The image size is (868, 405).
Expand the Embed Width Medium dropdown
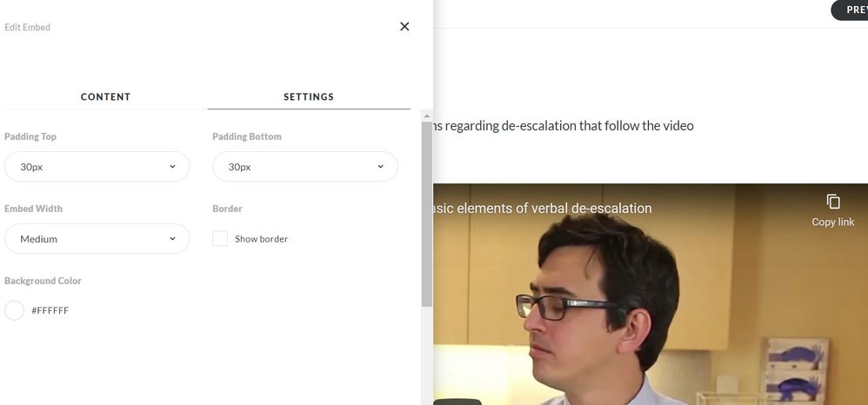(97, 238)
